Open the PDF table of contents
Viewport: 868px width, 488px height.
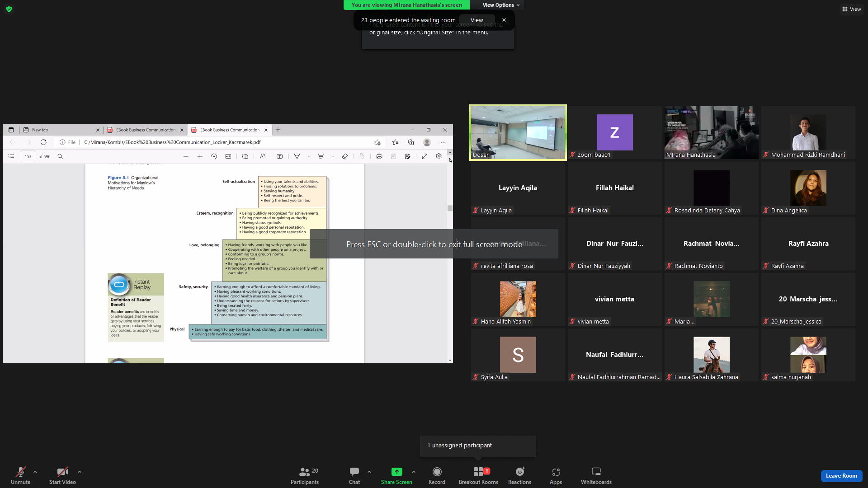(11, 156)
